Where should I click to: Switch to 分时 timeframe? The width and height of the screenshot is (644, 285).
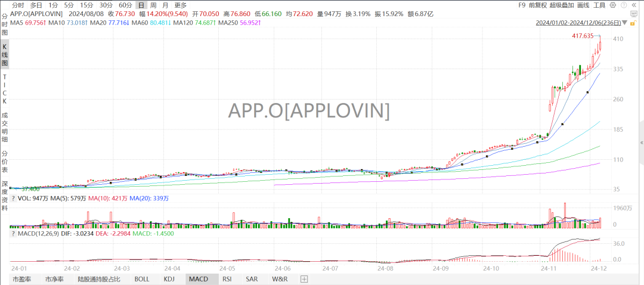tap(17, 5)
